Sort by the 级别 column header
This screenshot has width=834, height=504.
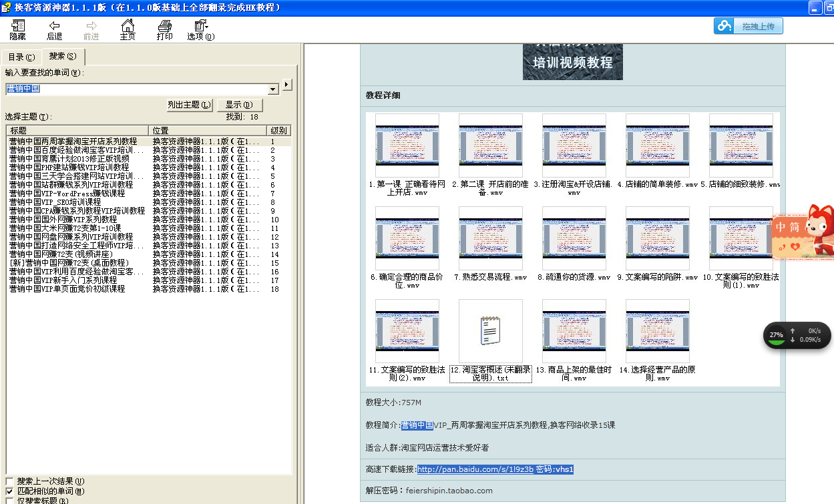tap(278, 130)
